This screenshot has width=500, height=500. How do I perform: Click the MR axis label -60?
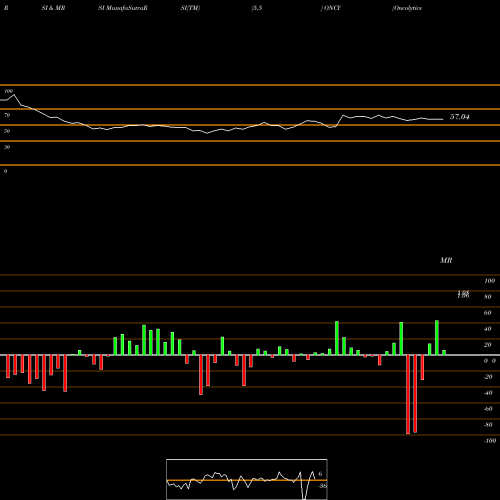point(488,409)
